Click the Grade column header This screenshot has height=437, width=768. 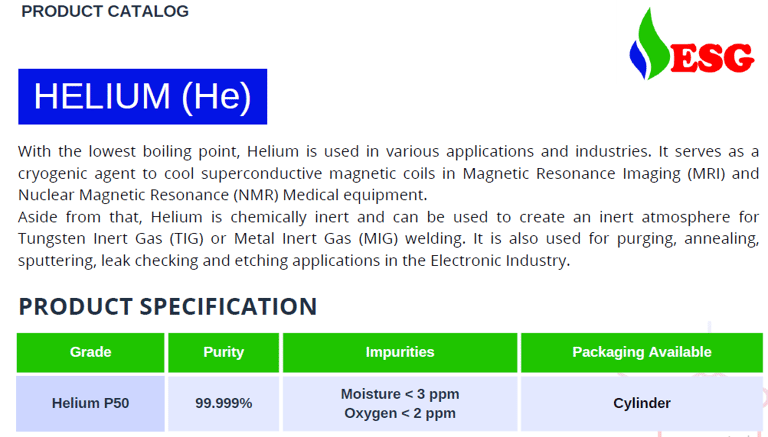pyautogui.click(x=90, y=352)
